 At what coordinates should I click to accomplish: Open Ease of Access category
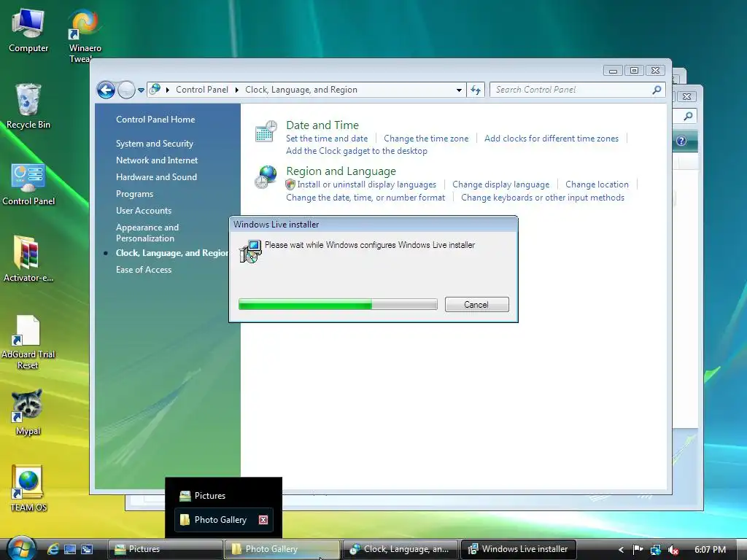pyautogui.click(x=144, y=270)
